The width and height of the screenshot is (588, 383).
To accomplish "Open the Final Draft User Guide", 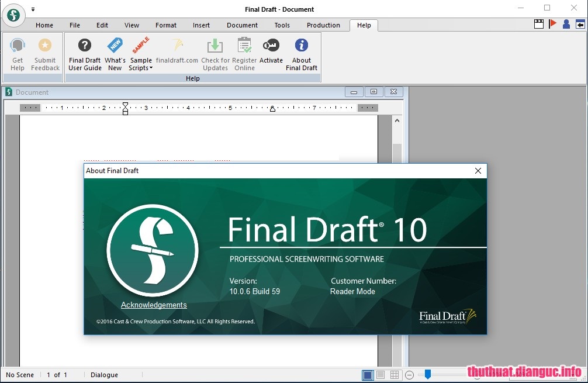I will click(x=84, y=53).
